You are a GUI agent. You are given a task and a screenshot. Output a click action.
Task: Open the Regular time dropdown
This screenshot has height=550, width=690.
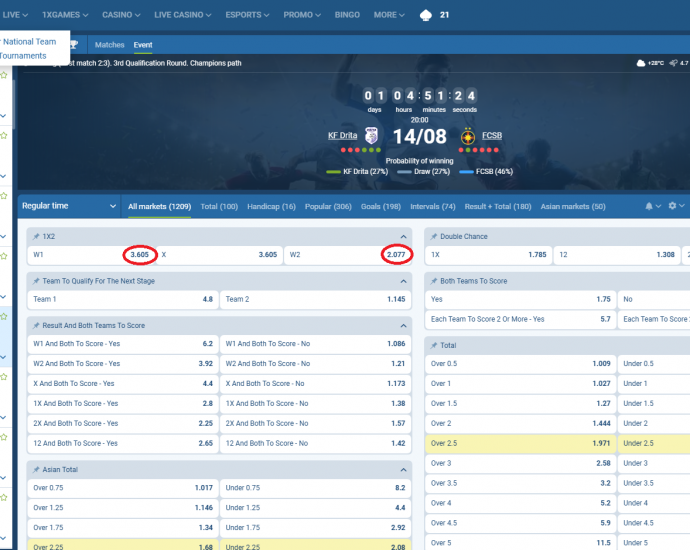click(x=69, y=206)
